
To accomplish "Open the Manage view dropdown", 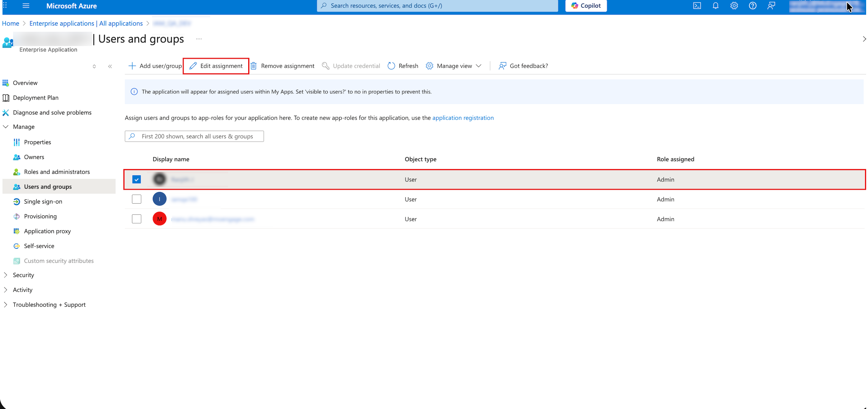I will pyautogui.click(x=454, y=66).
